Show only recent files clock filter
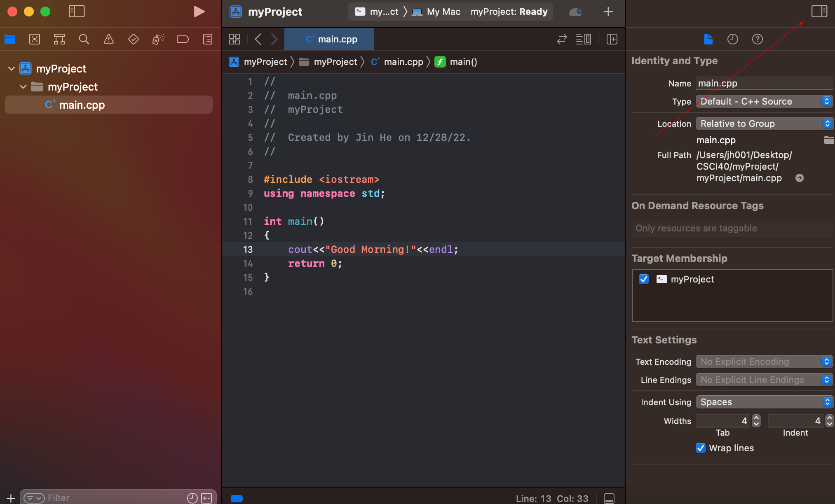 pos(192,498)
